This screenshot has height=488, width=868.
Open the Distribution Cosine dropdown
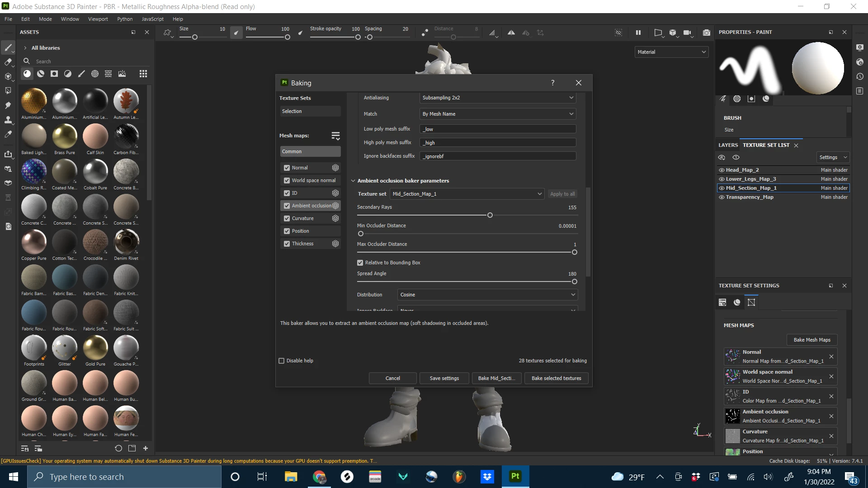[x=487, y=295]
